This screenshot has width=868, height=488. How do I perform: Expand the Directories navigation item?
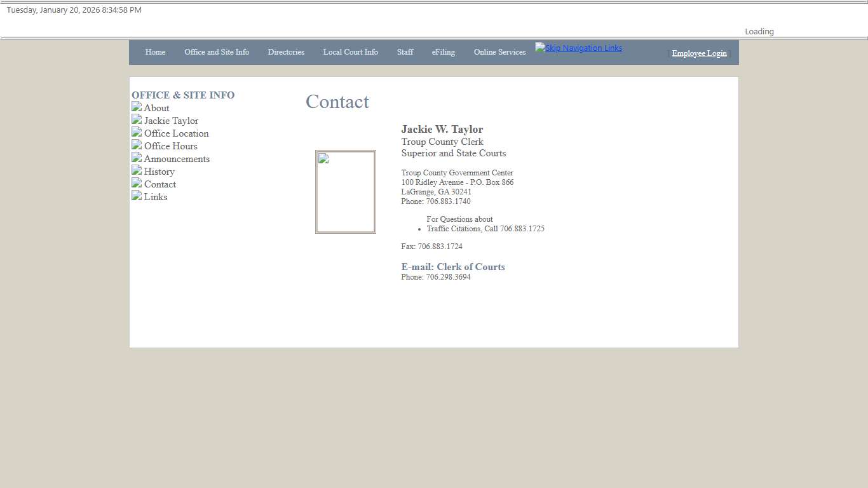(286, 52)
